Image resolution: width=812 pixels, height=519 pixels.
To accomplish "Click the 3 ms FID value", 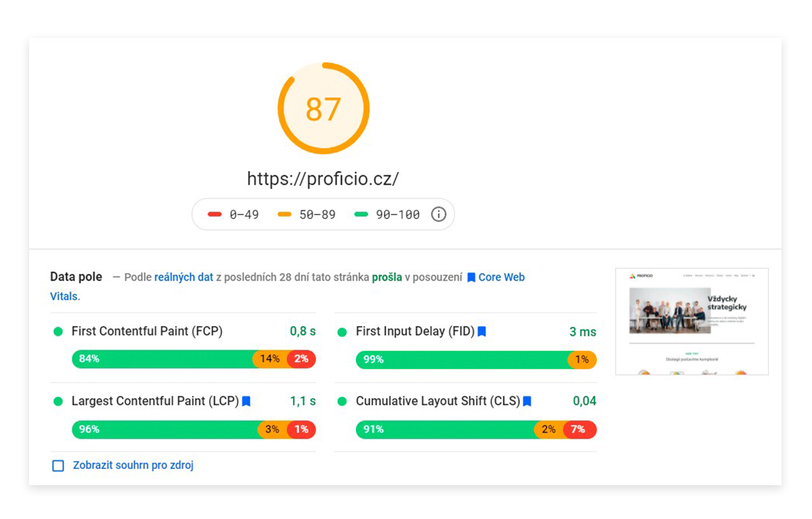I will 583,332.
